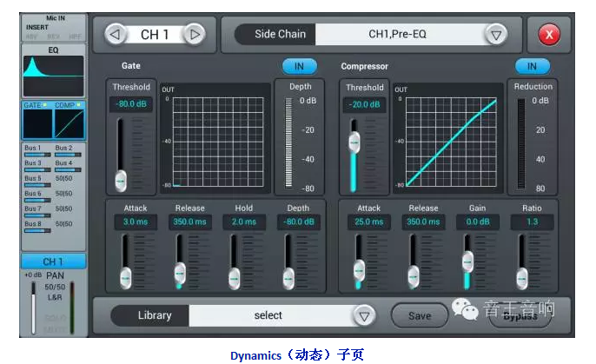Click the Gate Threshold slider handle

point(121,180)
